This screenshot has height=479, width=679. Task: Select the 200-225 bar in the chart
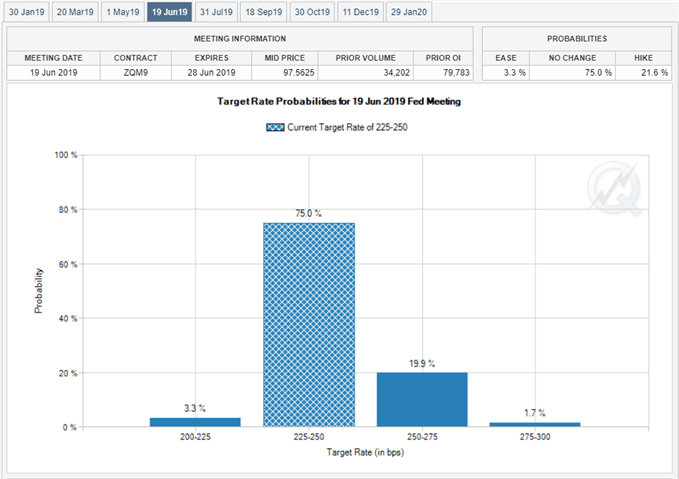pos(195,422)
